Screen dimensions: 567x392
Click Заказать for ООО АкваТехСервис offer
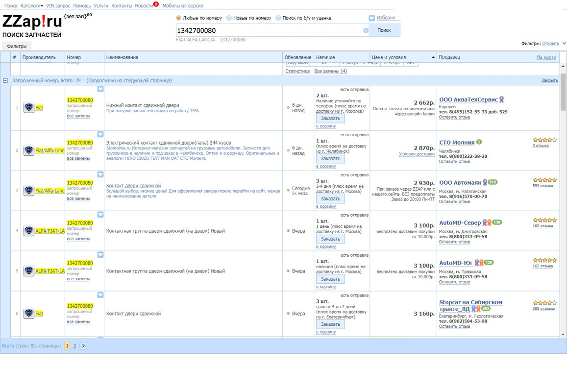tap(330, 118)
